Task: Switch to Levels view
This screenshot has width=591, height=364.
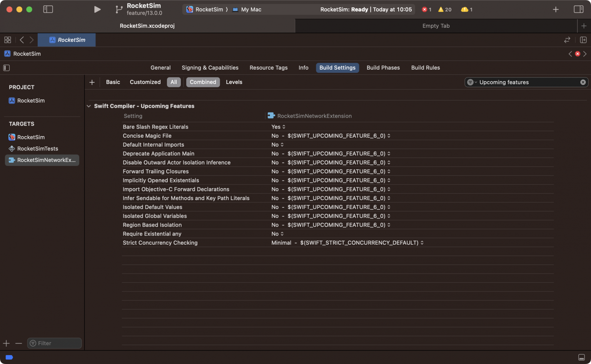Action: [x=234, y=82]
